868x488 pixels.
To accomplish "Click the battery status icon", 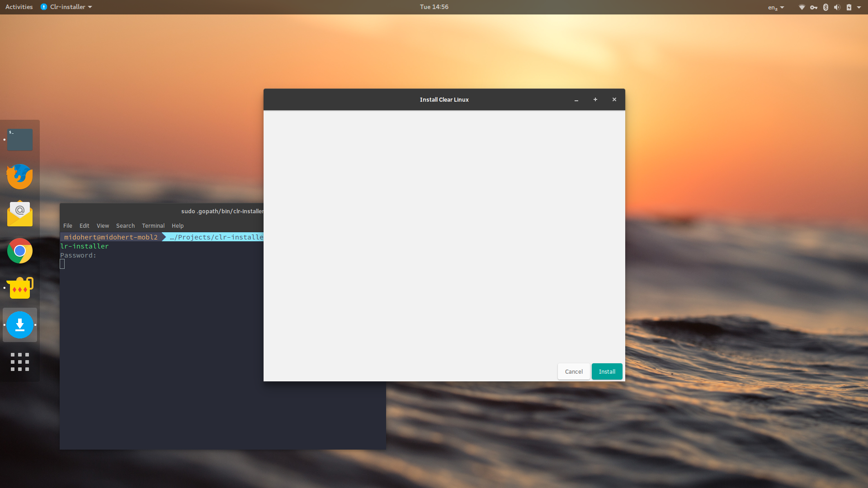I will (x=849, y=7).
